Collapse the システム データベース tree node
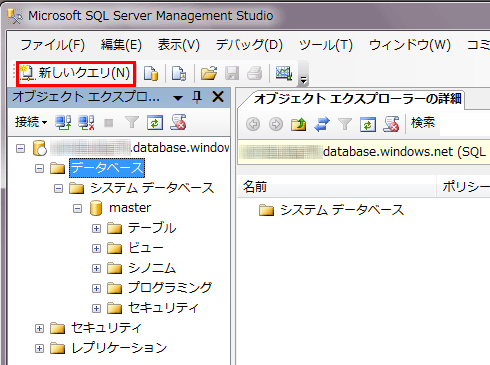Image resolution: width=490 pixels, height=365 pixels. coord(58,188)
